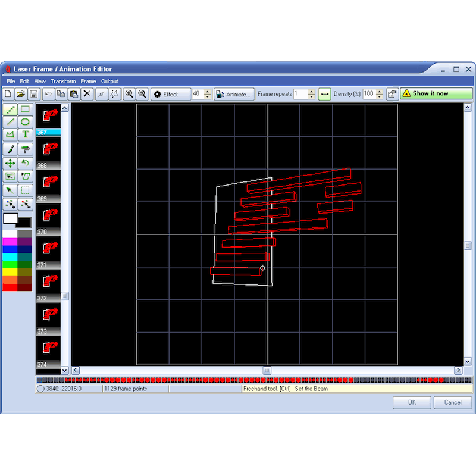Click the Effect button
The image size is (476, 476).
tap(171, 94)
